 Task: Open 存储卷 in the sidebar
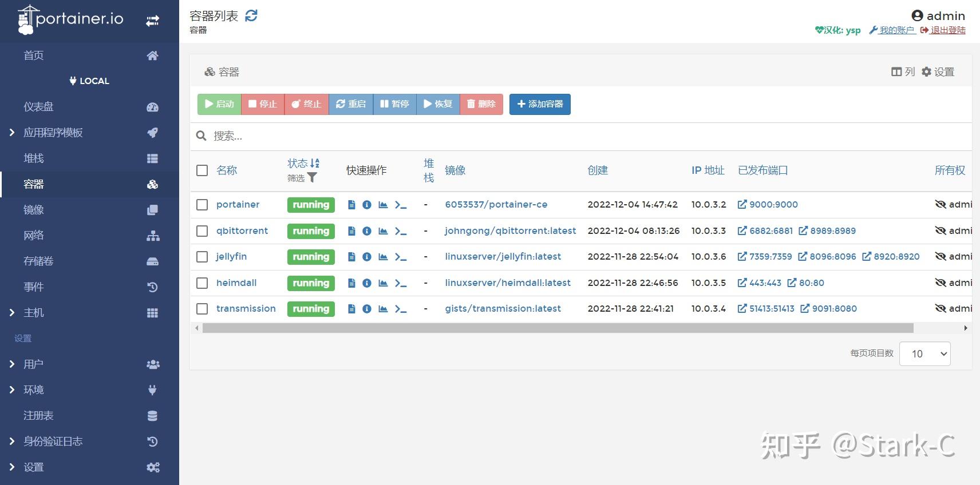[x=90, y=261]
